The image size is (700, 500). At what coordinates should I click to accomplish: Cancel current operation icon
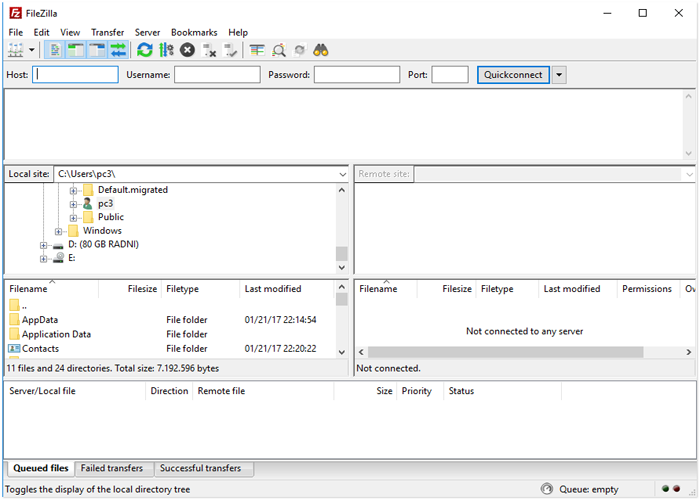188,50
